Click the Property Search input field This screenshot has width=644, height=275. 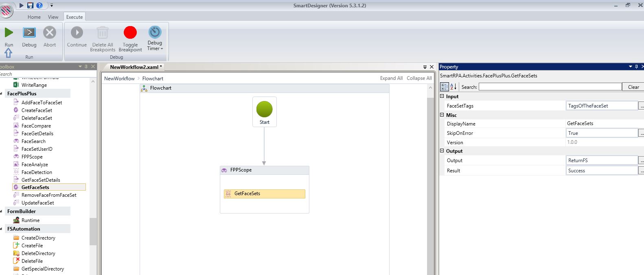click(550, 87)
